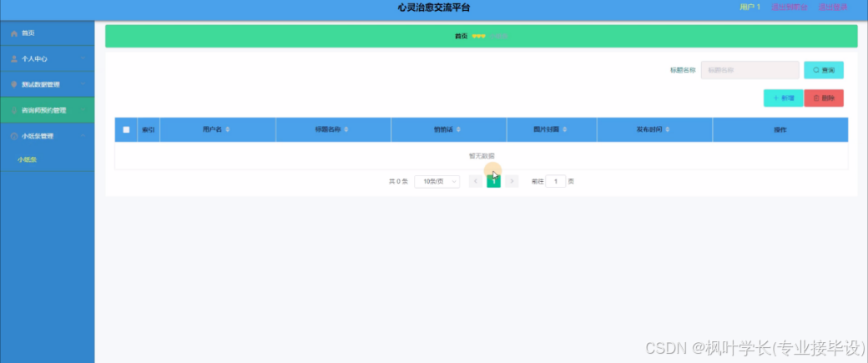Click the 索引 column header
This screenshot has height=363, width=868.
click(149, 129)
